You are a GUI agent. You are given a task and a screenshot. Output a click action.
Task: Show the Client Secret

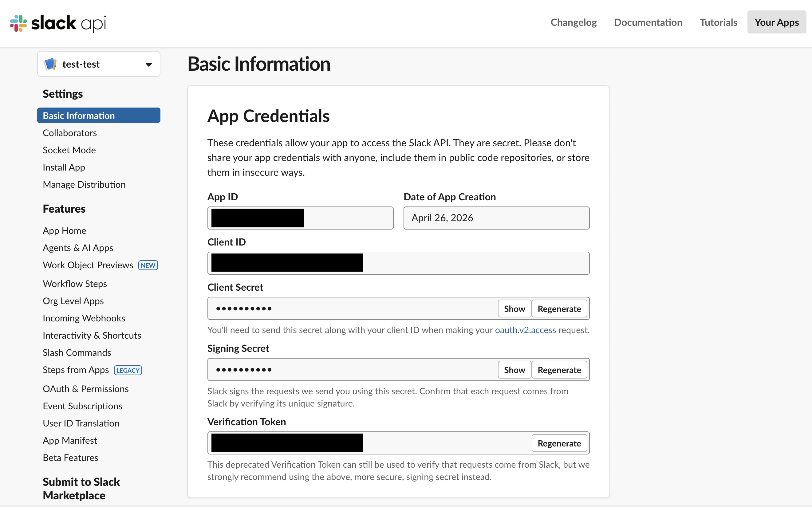pyautogui.click(x=514, y=309)
